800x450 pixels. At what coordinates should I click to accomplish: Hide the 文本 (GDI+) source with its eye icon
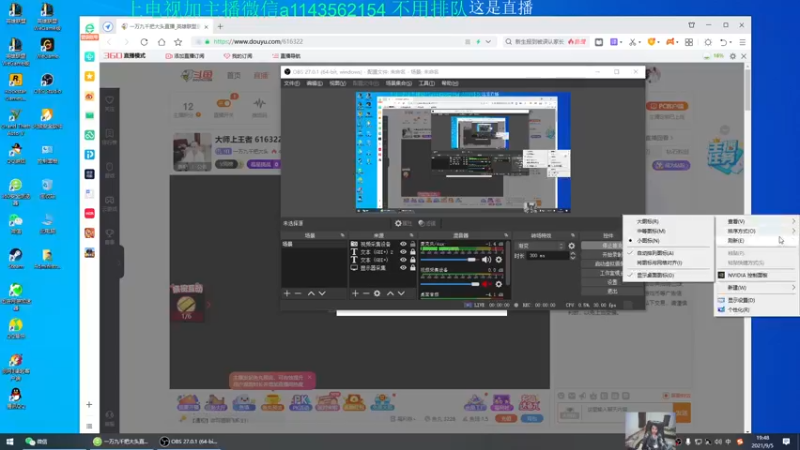coord(403,260)
